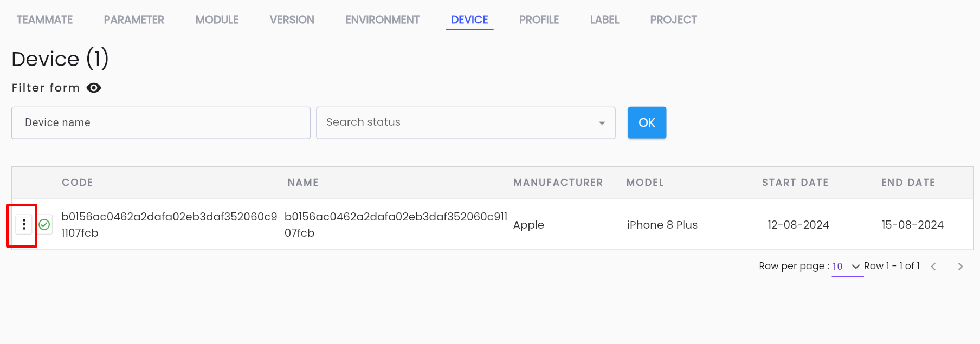Navigate to the PROJECT tab
Screen dimensions: 980x344
tap(673, 20)
